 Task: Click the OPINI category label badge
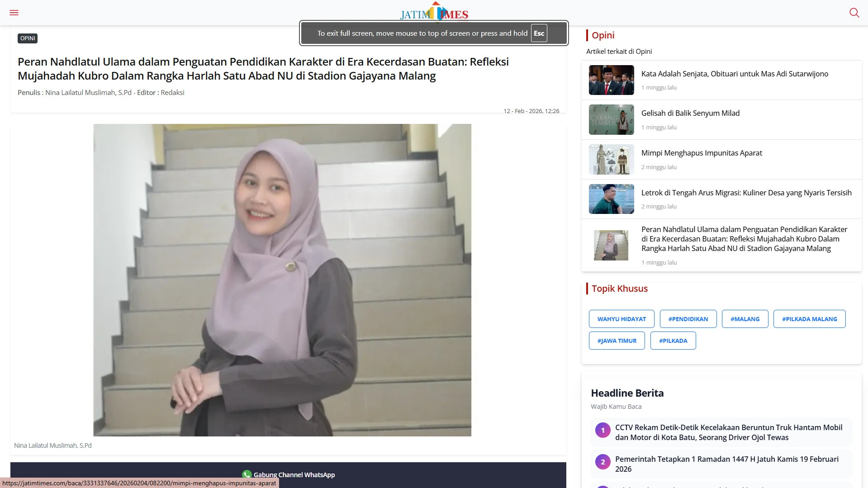(27, 38)
